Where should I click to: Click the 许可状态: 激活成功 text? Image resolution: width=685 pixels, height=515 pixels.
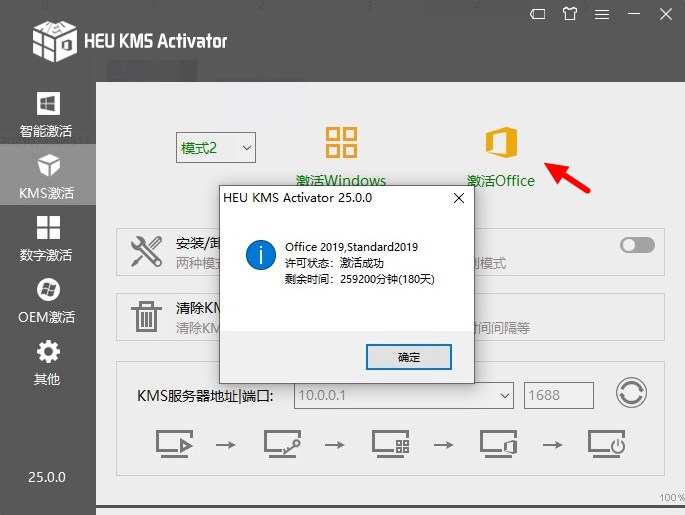point(334,263)
